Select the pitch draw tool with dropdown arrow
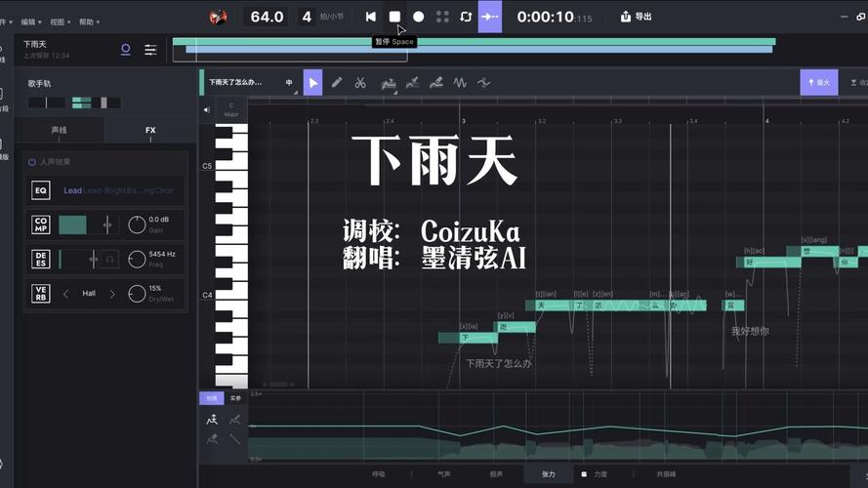868x488 pixels. (389, 84)
